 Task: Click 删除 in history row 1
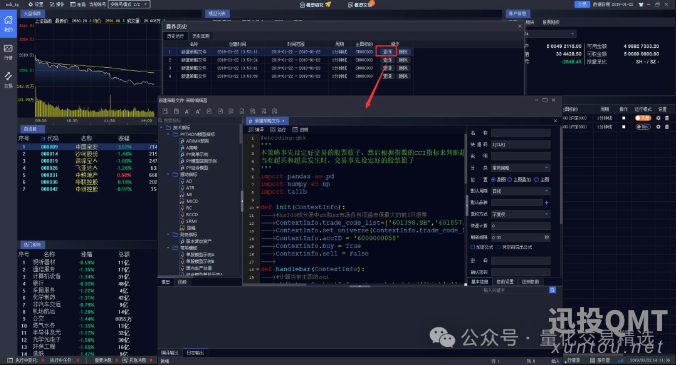(403, 52)
